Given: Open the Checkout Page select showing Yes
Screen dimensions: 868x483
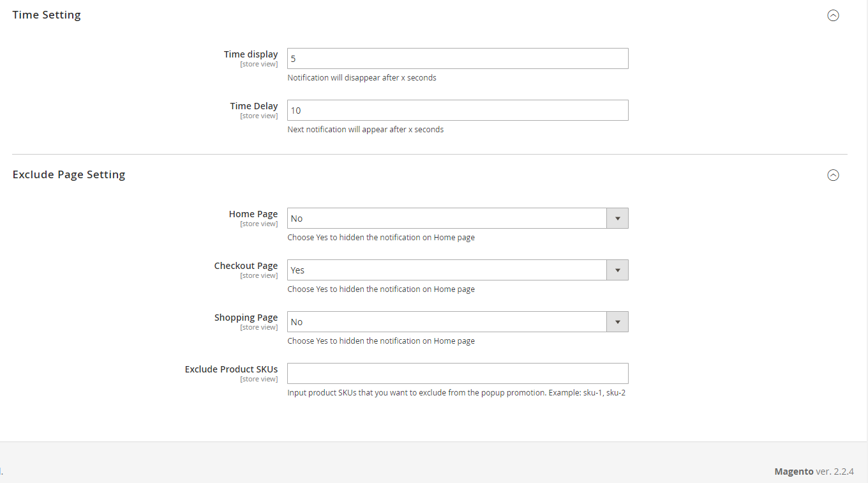Looking at the screenshot, I should click(x=447, y=270).
